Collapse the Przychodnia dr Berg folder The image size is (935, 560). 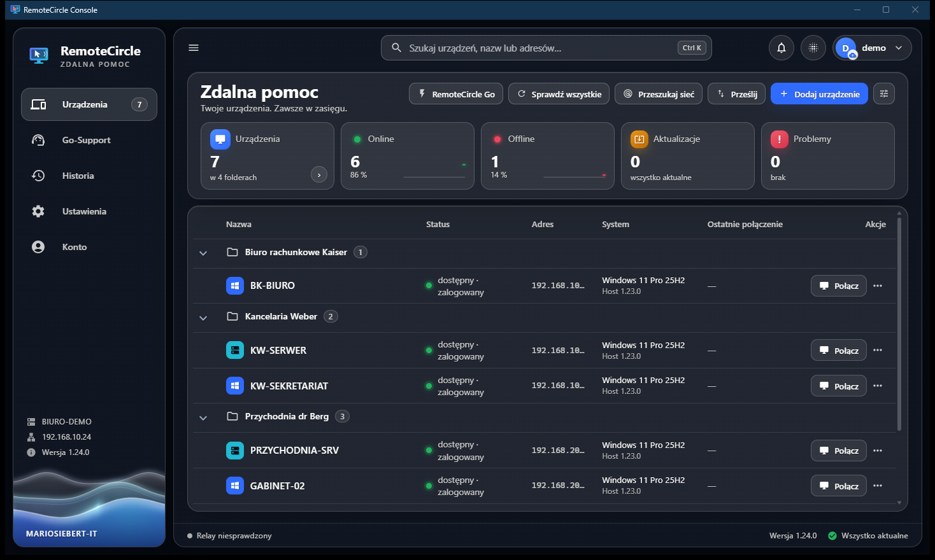[x=203, y=417]
